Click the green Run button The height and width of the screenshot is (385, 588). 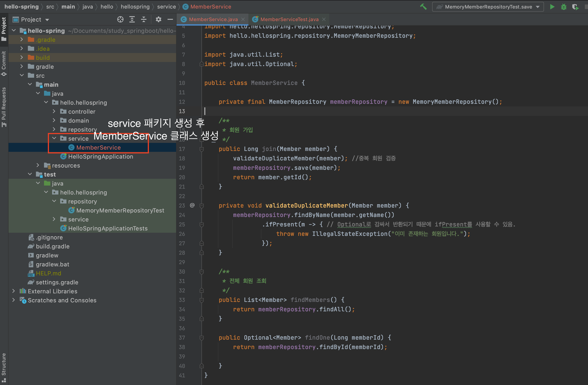pyautogui.click(x=552, y=7)
